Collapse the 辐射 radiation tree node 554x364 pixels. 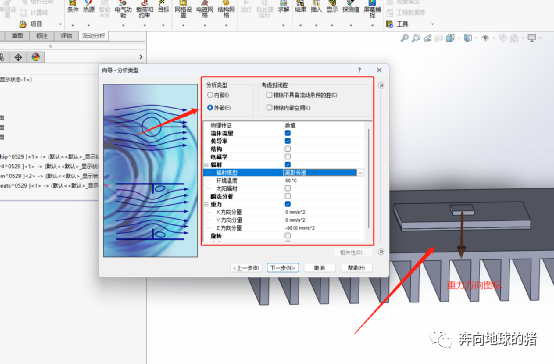206,165
